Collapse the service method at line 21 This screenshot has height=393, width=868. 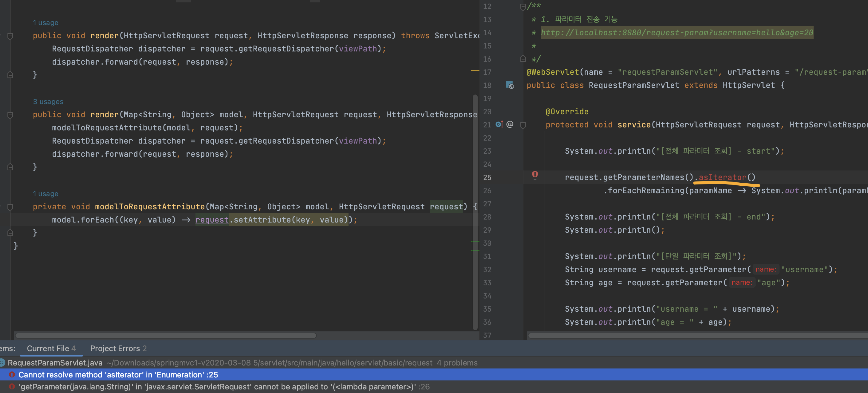click(523, 125)
